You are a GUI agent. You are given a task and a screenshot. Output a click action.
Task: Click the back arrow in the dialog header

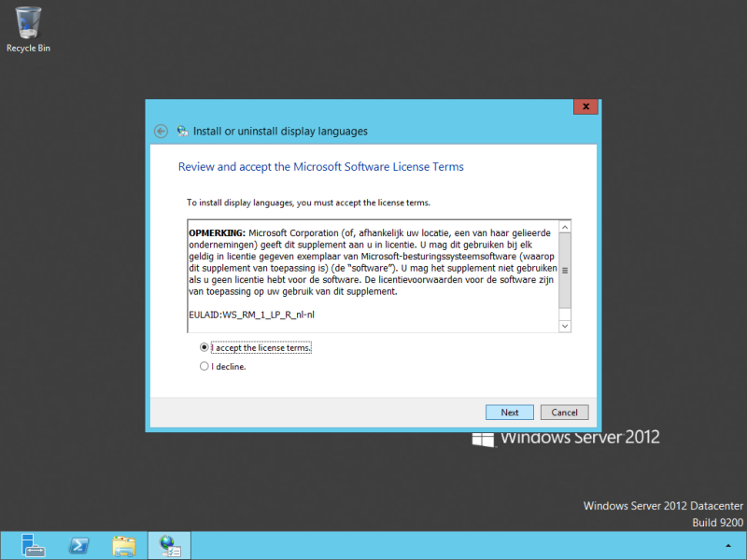(161, 132)
